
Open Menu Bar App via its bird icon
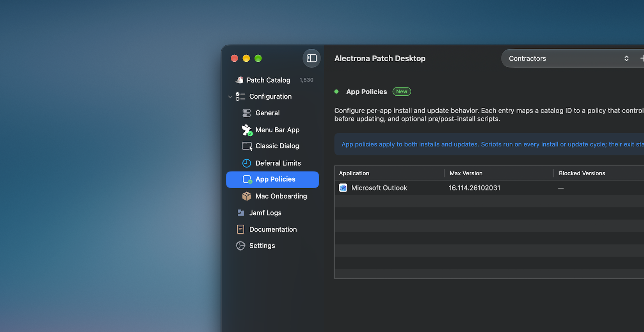click(x=247, y=130)
